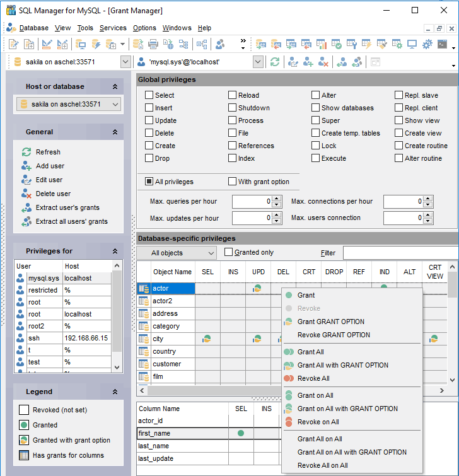This screenshot has height=476, width=459.
Task: Click the CRT VIEW grant icon for city
Action: coord(434,339)
